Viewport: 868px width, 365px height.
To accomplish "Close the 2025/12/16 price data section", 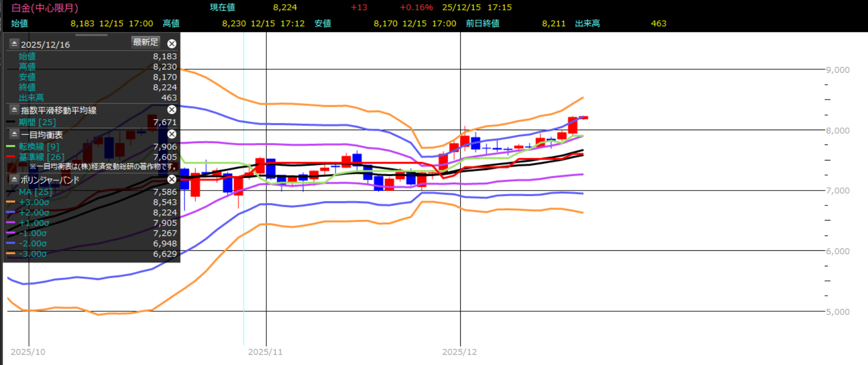I will coord(172,44).
